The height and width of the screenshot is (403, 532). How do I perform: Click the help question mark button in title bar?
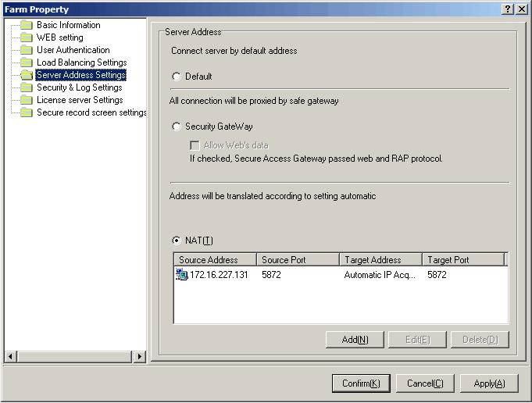[x=508, y=9]
